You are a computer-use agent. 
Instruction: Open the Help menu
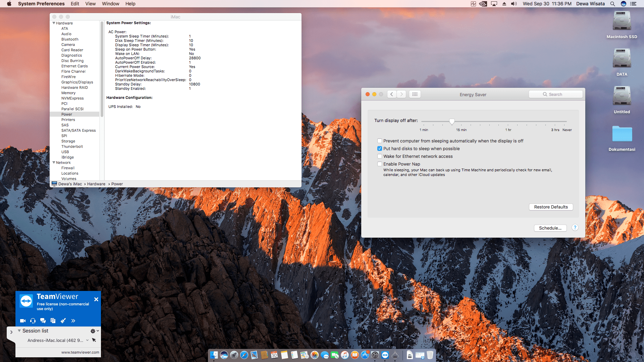pyautogui.click(x=130, y=4)
